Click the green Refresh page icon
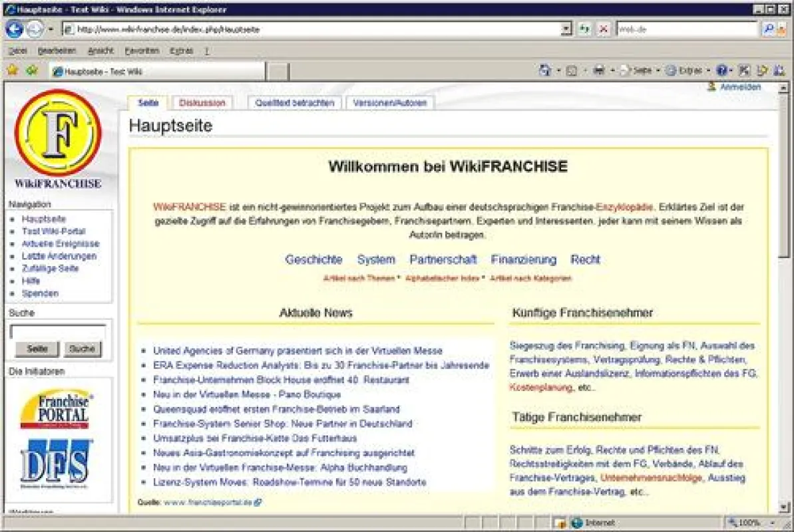The width and height of the screenshot is (794, 532). point(585,29)
